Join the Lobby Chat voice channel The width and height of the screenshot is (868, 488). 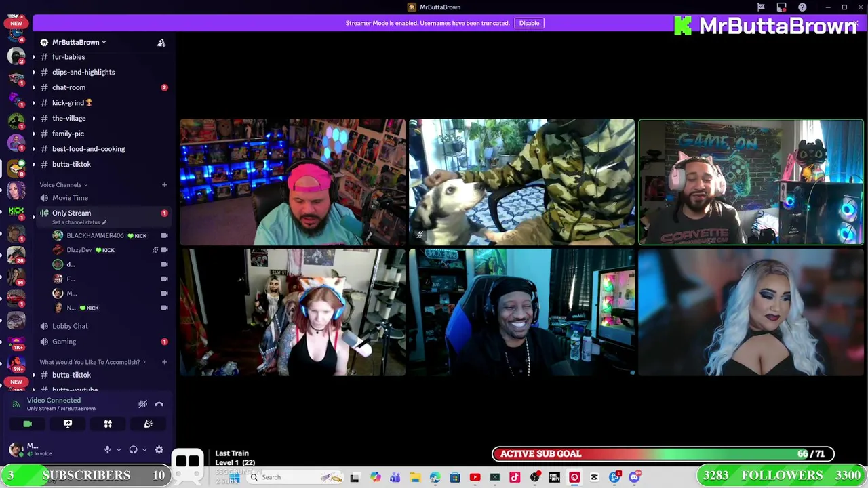[70, 326]
